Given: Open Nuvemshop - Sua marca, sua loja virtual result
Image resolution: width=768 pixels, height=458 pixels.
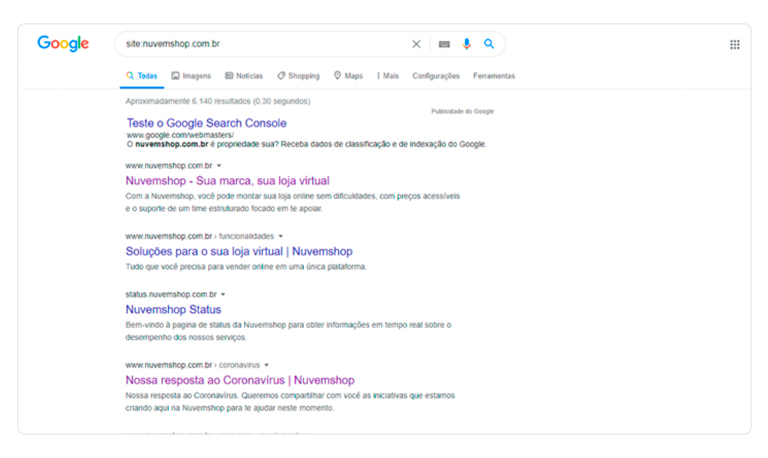Looking at the screenshot, I should coord(227,181).
